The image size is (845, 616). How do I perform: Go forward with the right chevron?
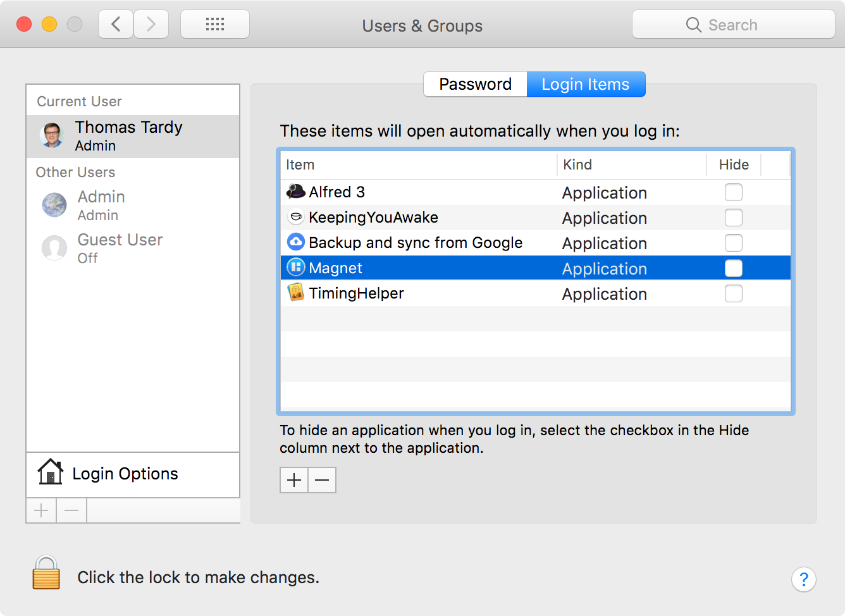(151, 25)
